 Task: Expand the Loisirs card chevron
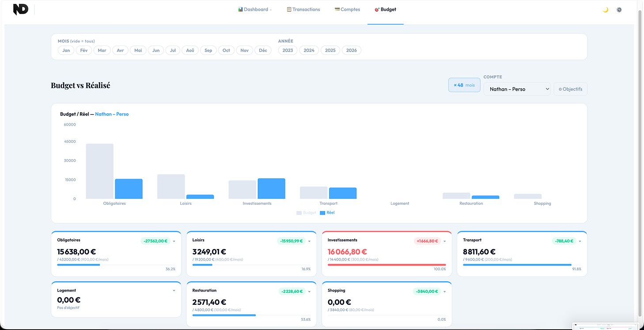pos(309,241)
